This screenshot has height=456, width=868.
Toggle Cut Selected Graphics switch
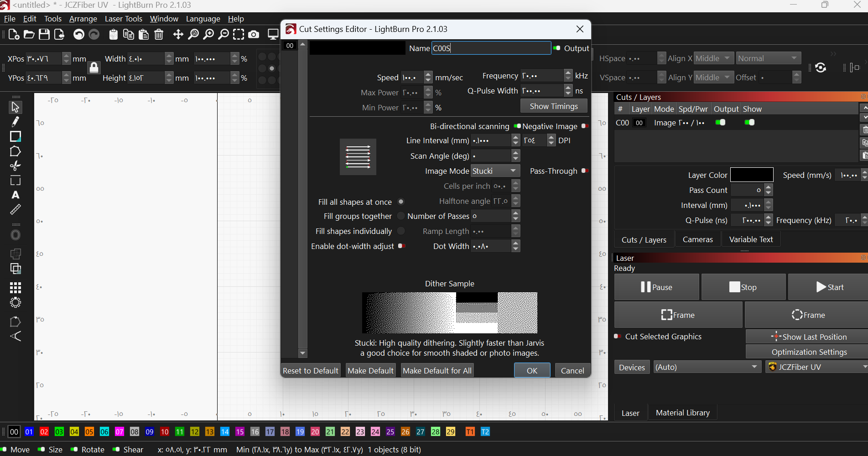[x=618, y=337]
